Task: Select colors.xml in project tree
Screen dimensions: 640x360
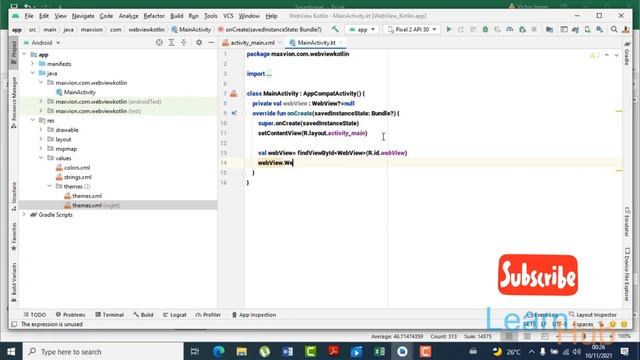Action: (77, 167)
